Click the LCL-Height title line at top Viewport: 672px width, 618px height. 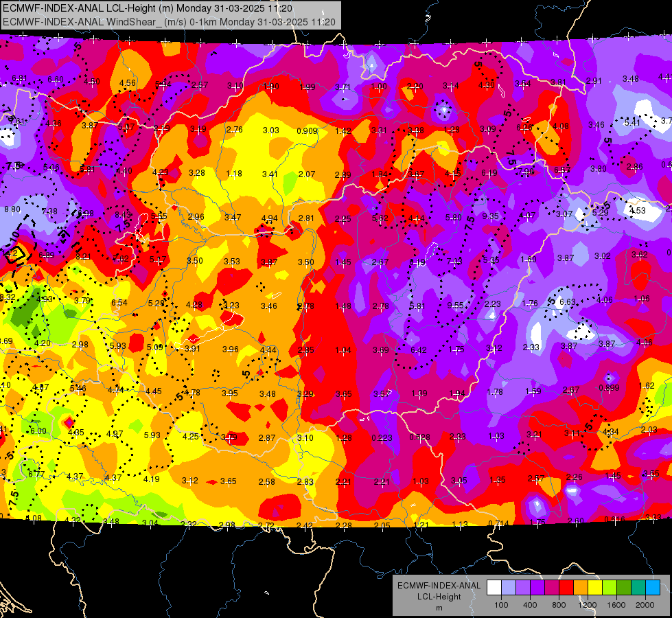(x=148, y=8)
